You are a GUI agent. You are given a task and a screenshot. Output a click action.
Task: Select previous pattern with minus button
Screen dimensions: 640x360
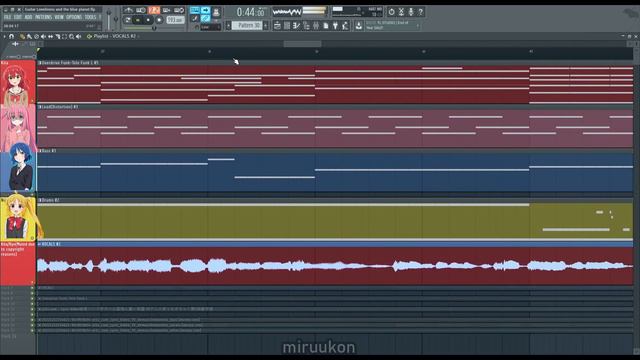228,26
